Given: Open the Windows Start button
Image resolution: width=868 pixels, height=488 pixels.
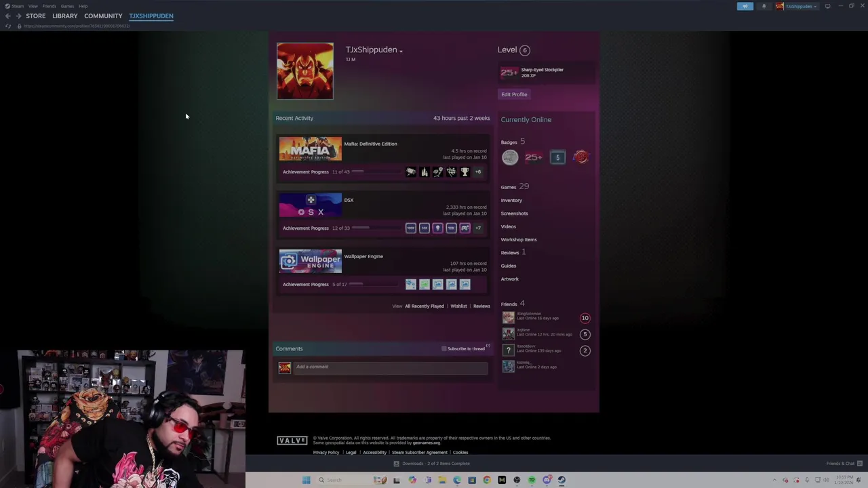Looking at the screenshot, I should pos(306,480).
